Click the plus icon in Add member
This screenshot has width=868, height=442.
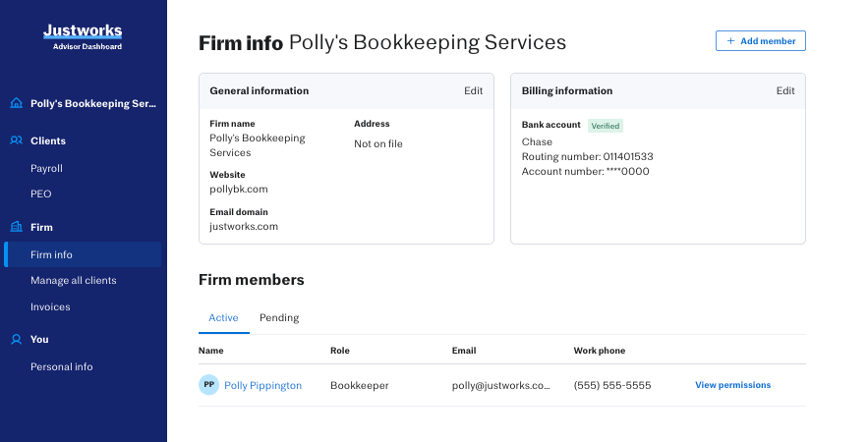click(730, 41)
